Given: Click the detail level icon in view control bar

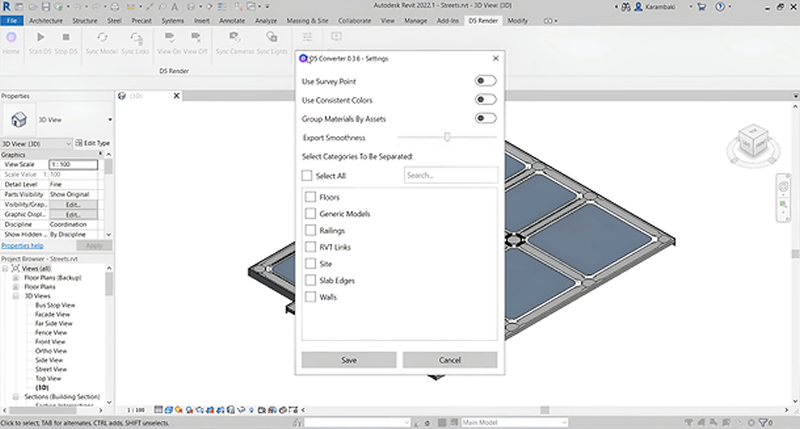Looking at the screenshot, I should tap(158, 410).
